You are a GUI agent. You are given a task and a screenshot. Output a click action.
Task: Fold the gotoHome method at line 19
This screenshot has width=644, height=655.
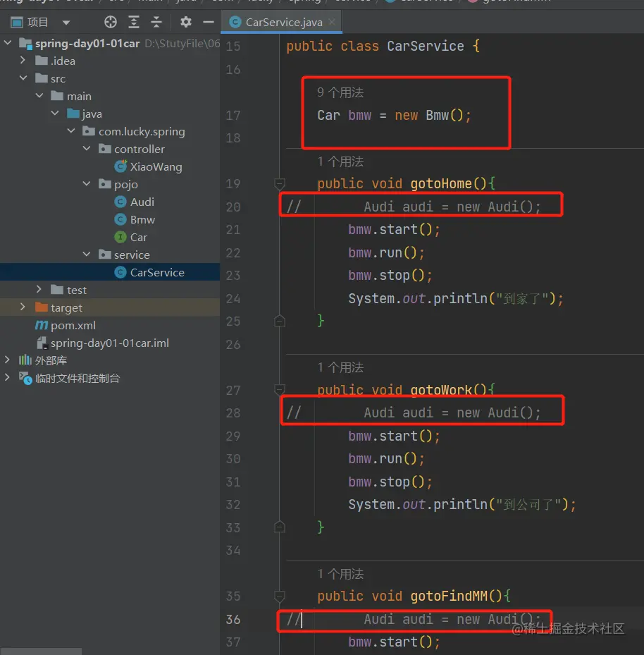[279, 183]
